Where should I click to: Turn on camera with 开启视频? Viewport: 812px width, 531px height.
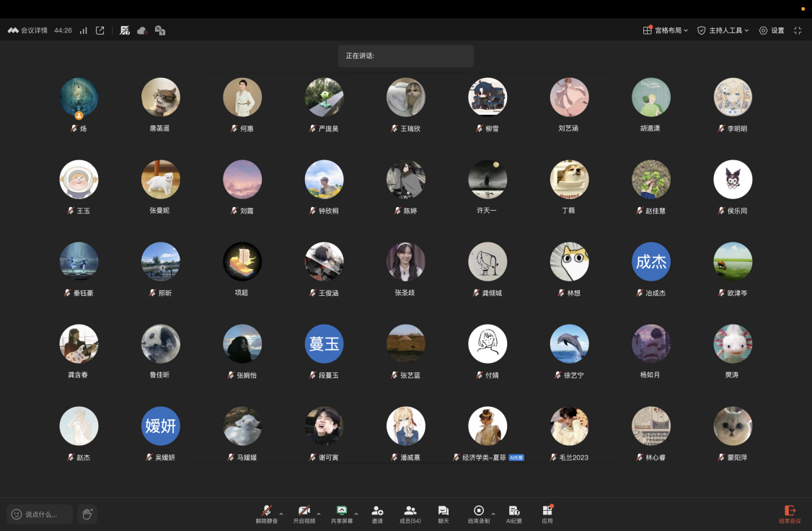tap(304, 514)
